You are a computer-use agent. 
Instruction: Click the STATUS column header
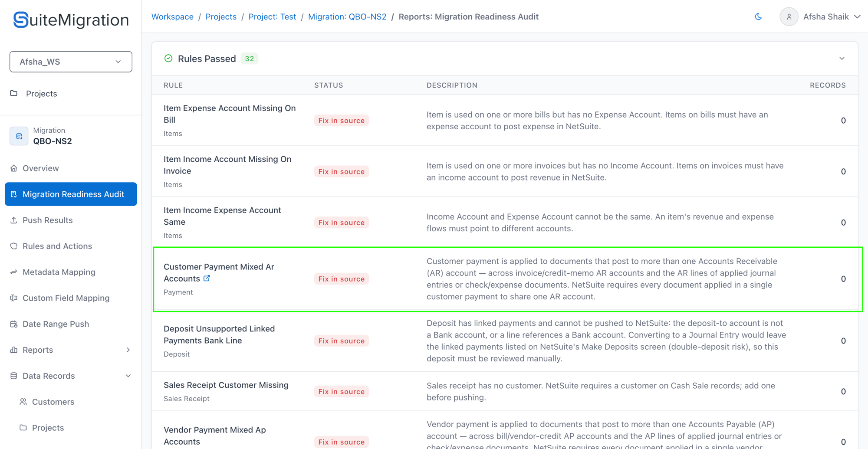329,85
